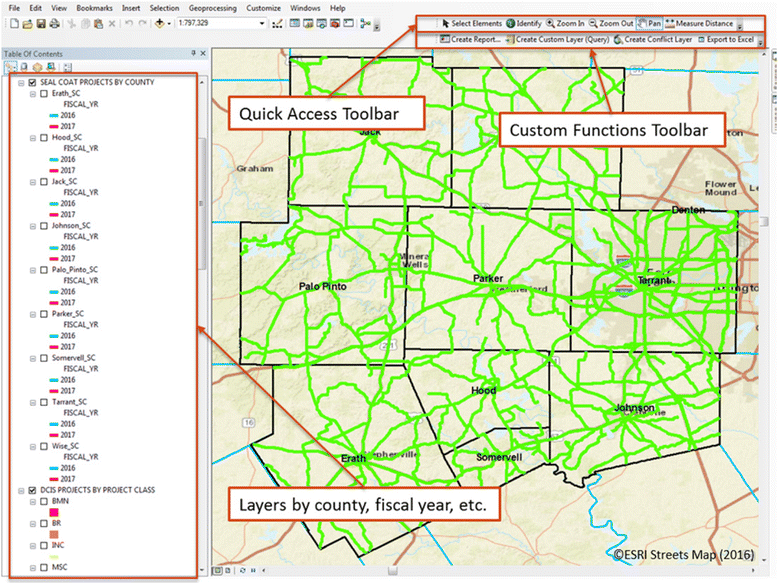
Task: Click the Copy toolbar icon
Action: click(85, 23)
